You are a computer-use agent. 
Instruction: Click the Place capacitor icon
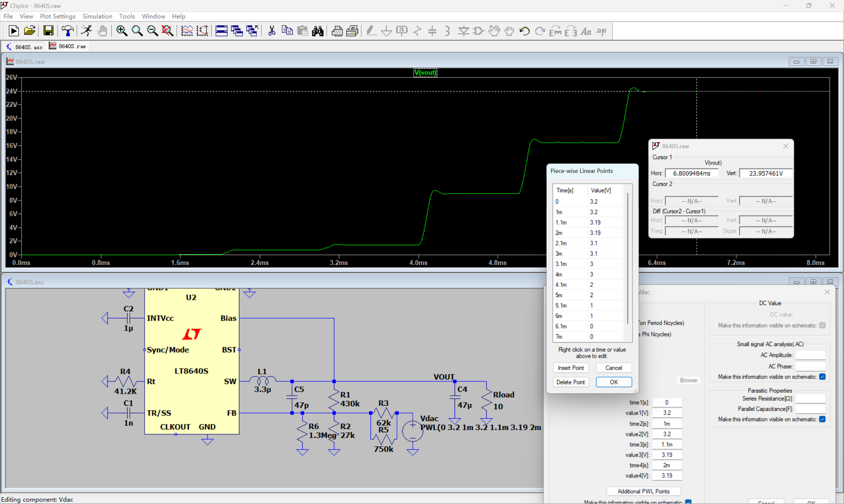coord(432,31)
